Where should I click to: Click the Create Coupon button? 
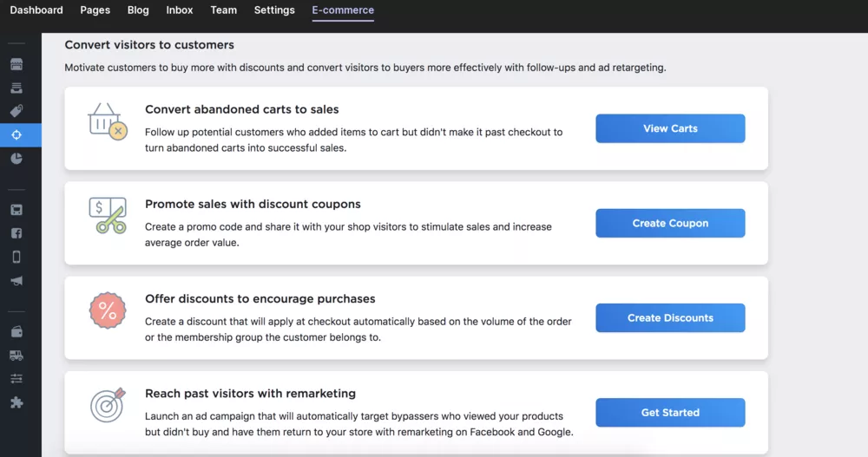coord(670,223)
